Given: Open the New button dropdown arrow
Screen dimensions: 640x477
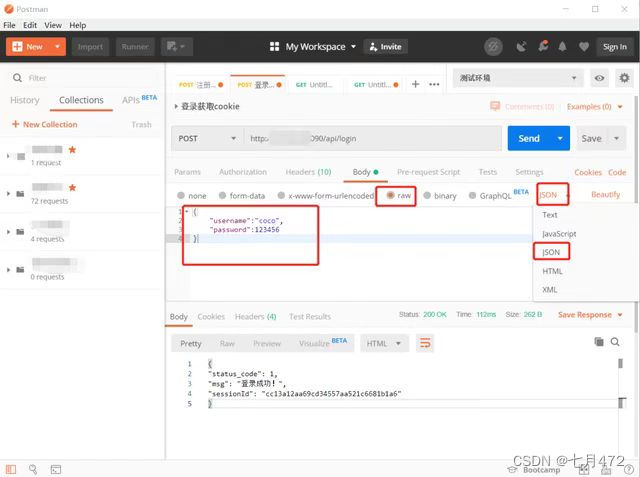Looking at the screenshot, I should point(58,47).
